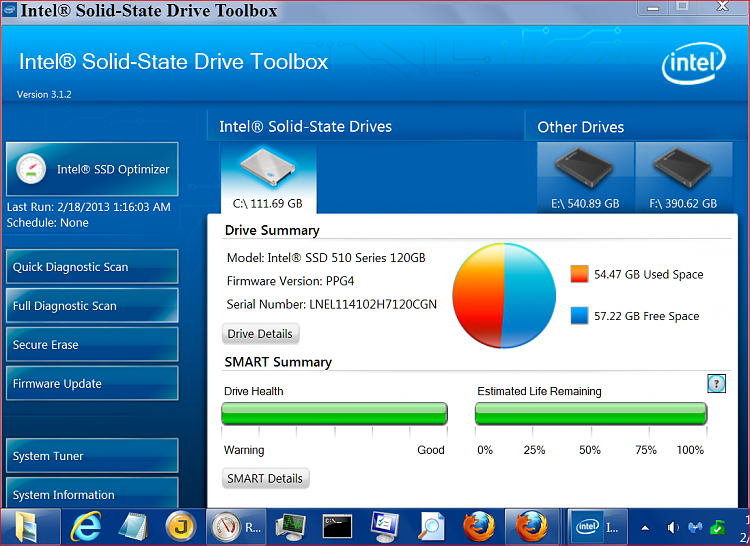The image size is (750, 546).
Task: Click the title bar app icon
Action: pyautogui.click(x=10, y=10)
